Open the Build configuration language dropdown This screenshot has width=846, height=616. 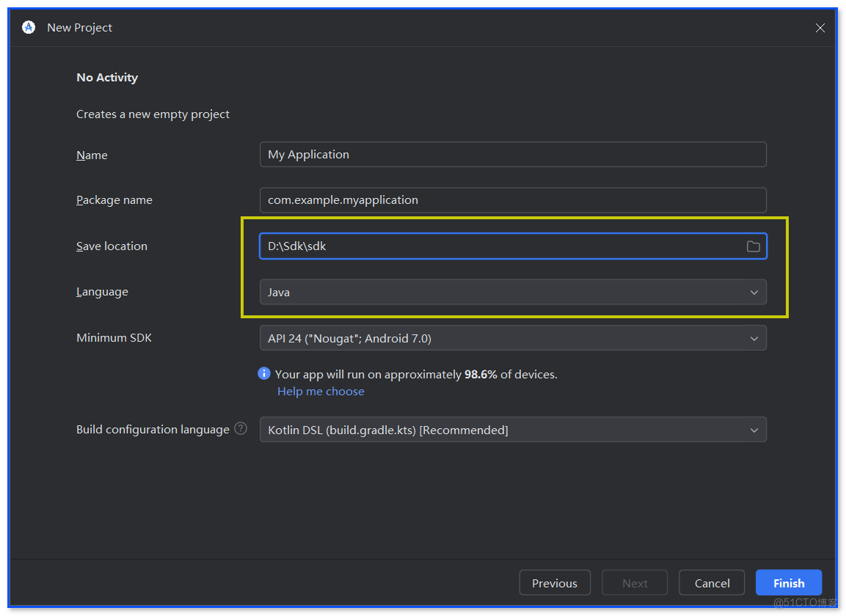click(514, 430)
